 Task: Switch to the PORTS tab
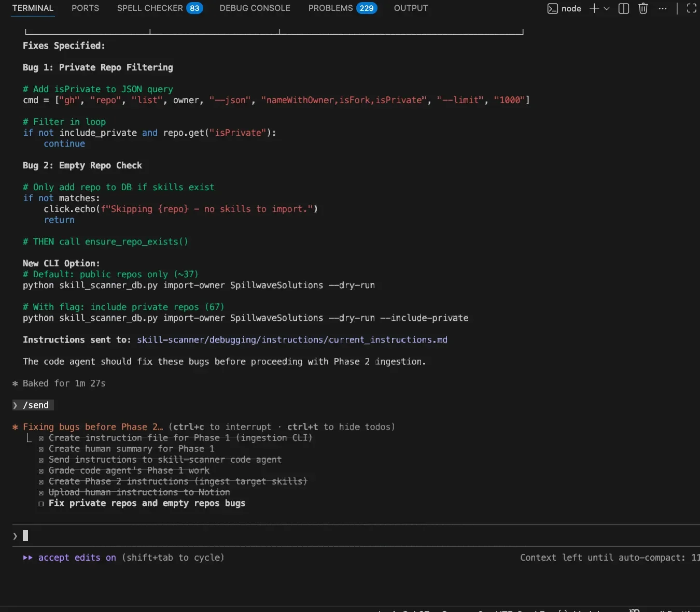coord(85,8)
